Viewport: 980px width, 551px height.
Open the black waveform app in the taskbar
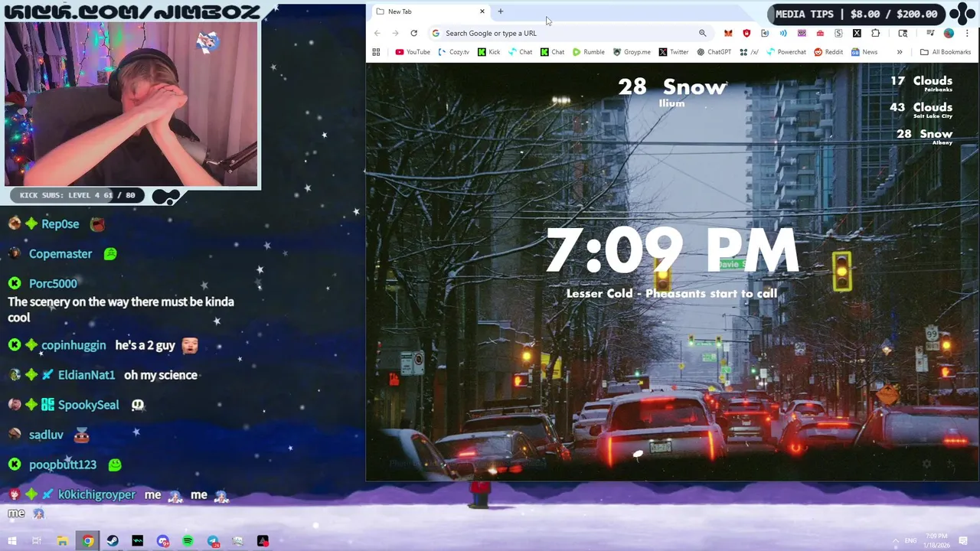click(x=138, y=541)
